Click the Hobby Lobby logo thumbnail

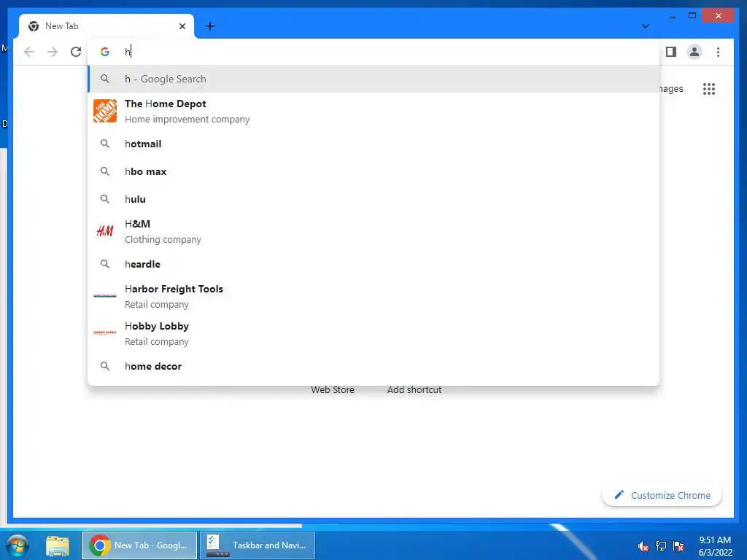[105, 332]
